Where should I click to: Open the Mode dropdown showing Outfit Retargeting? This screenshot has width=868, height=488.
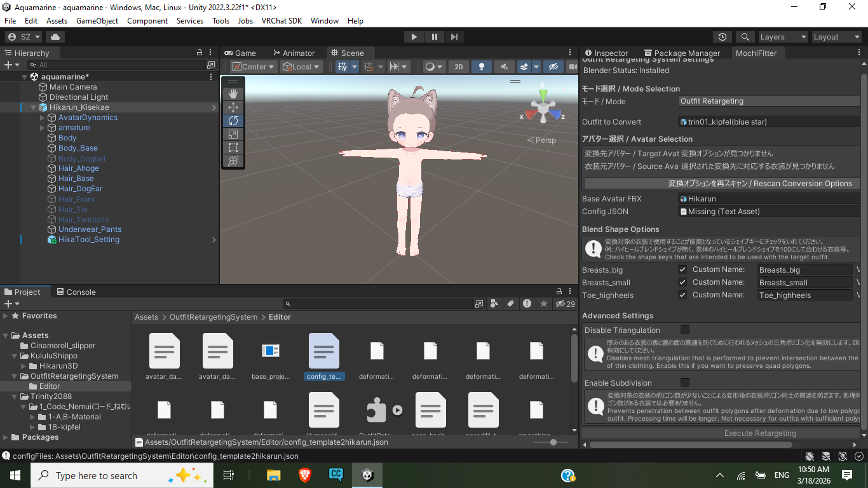pyautogui.click(x=768, y=101)
